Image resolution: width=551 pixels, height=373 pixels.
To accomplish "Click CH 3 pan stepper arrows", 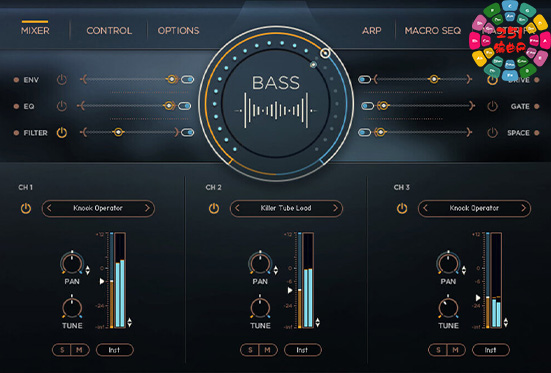I will [464, 270].
